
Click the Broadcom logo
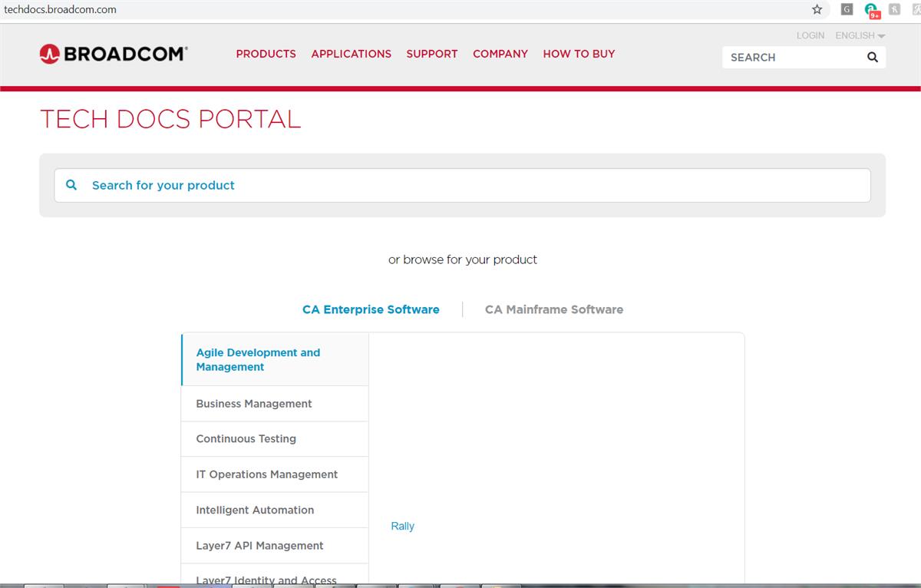112,53
